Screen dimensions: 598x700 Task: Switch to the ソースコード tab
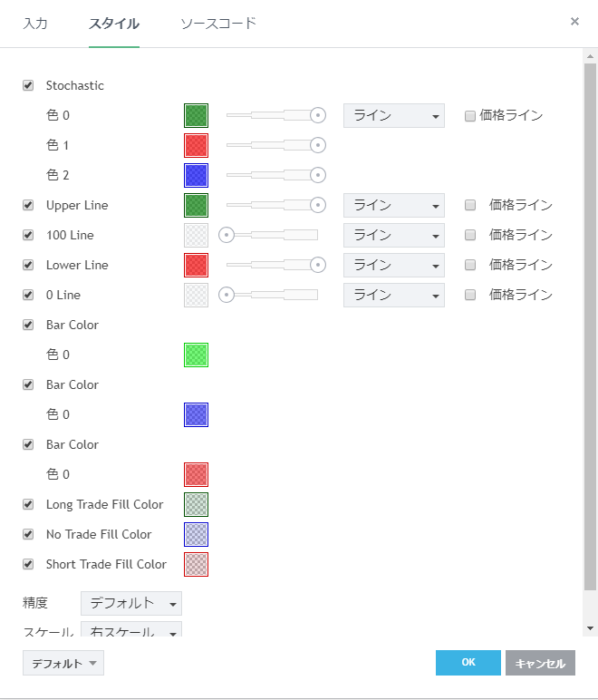218,23
